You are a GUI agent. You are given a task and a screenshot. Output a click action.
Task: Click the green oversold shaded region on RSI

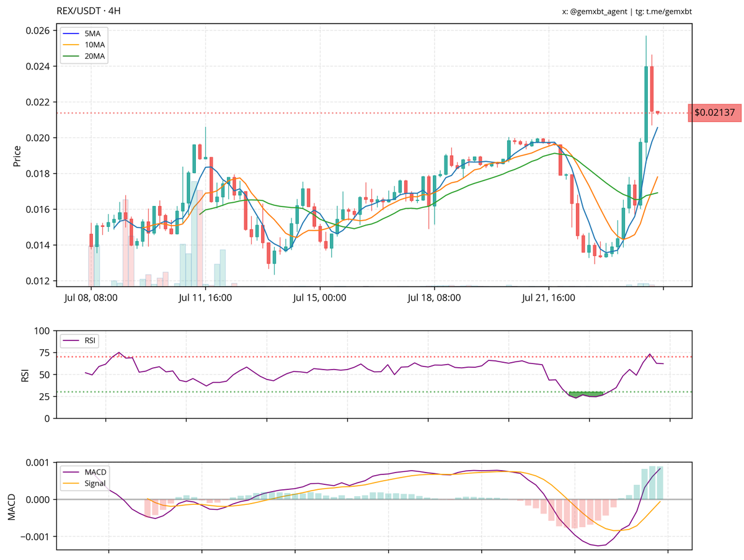(586, 394)
